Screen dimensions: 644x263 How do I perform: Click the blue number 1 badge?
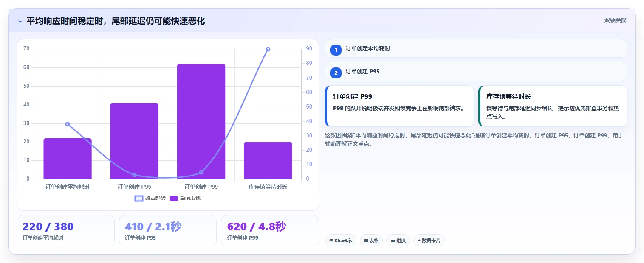pos(336,50)
